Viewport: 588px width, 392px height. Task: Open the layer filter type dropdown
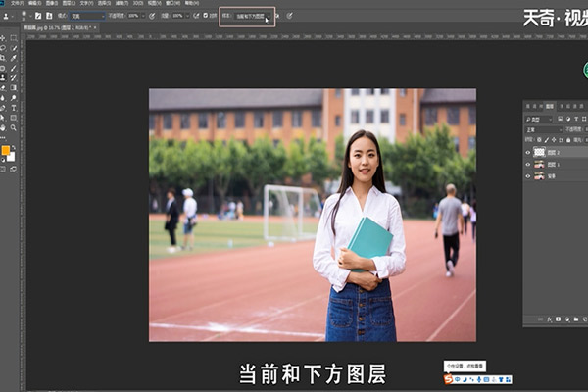tap(539, 119)
